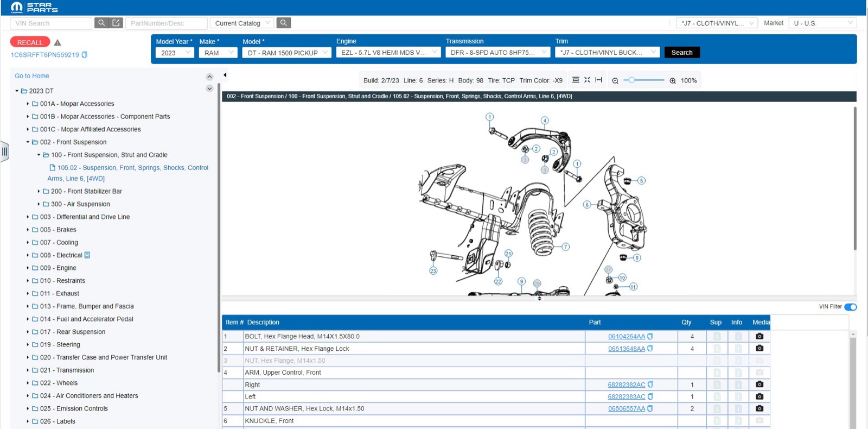Open the Model Year 2023 dropdown
Image resolution: width=868 pixels, height=429 pixels.
[175, 53]
